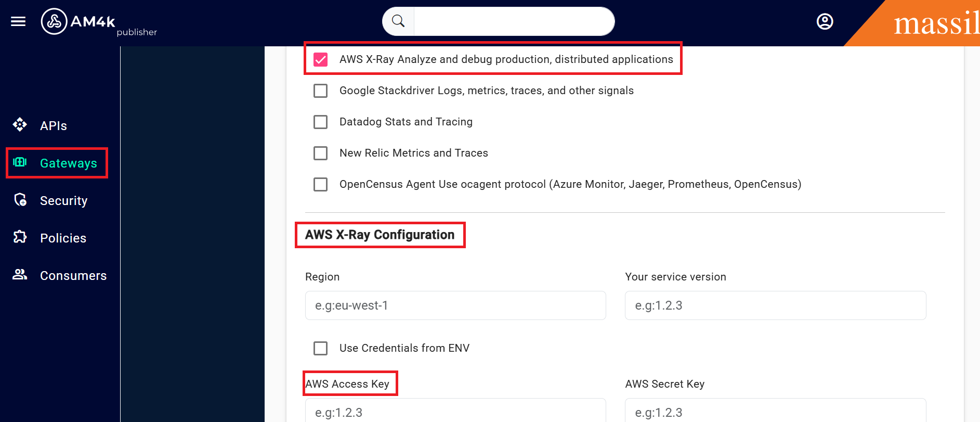Click the Security shield icon
This screenshot has height=422, width=980.
20,200
